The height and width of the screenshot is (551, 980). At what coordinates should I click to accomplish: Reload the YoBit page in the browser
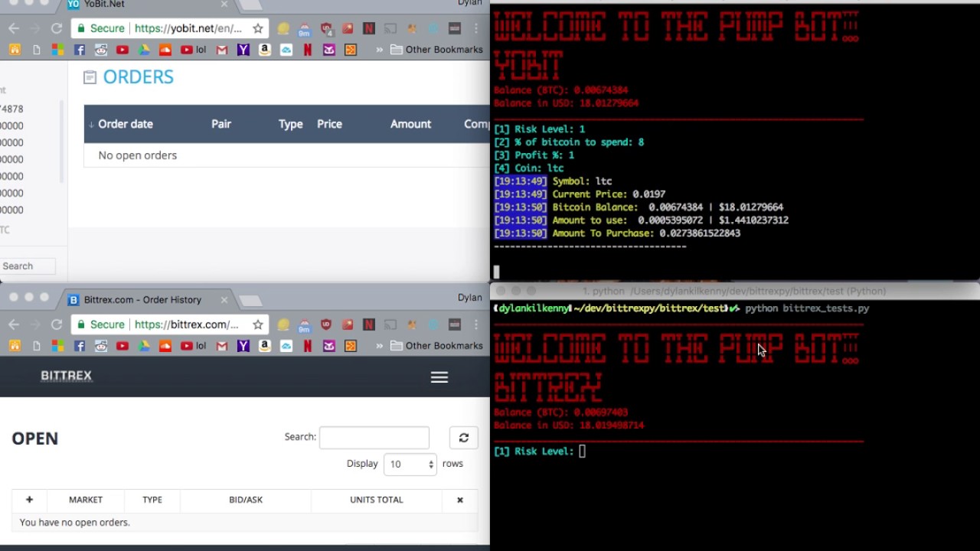click(x=56, y=28)
